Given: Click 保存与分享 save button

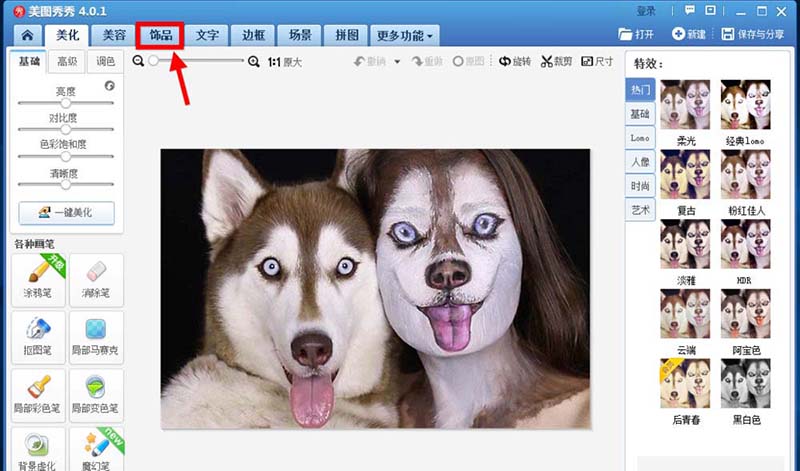Looking at the screenshot, I should tap(753, 34).
